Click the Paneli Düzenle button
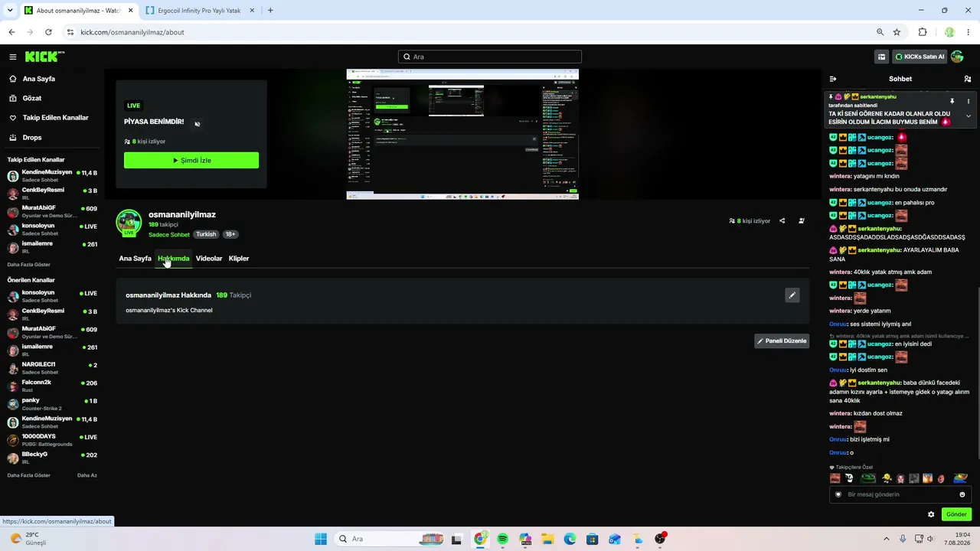The height and width of the screenshot is (551, 980). click(x=782, y=341)
